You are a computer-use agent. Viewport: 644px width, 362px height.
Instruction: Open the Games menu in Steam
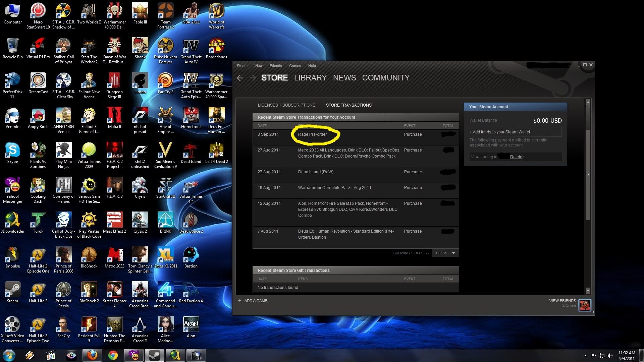[295, 66]
